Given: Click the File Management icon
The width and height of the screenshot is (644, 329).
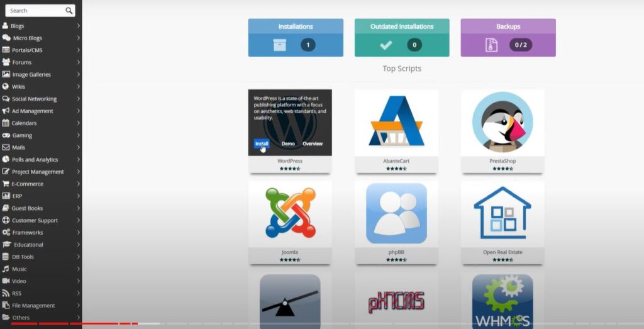Looking at the screenshot, I should [6, 305].
